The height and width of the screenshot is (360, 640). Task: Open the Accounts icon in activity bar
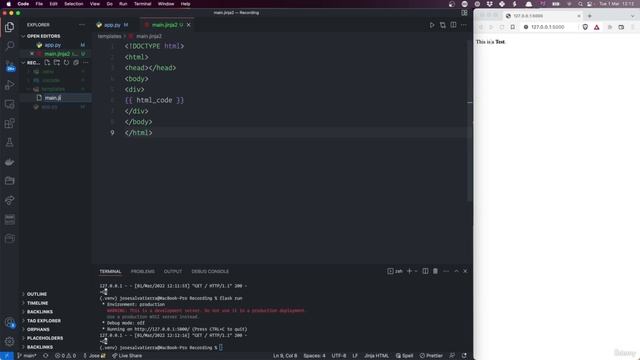point(9,323)
